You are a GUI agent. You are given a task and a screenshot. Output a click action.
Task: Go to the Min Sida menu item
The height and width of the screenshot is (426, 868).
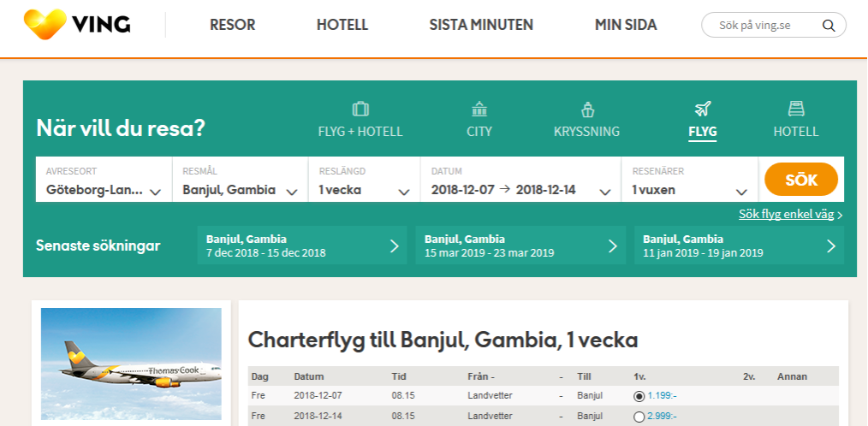tap(626, 25)
